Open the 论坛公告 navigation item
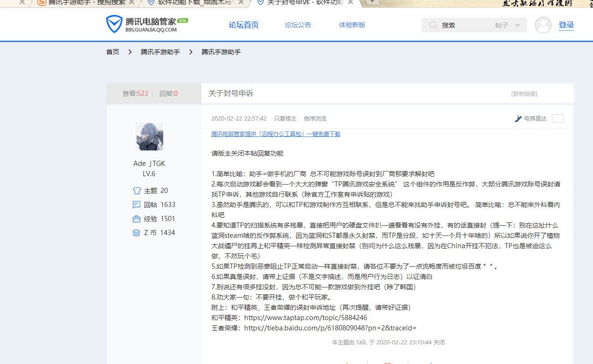 (298, 25)
